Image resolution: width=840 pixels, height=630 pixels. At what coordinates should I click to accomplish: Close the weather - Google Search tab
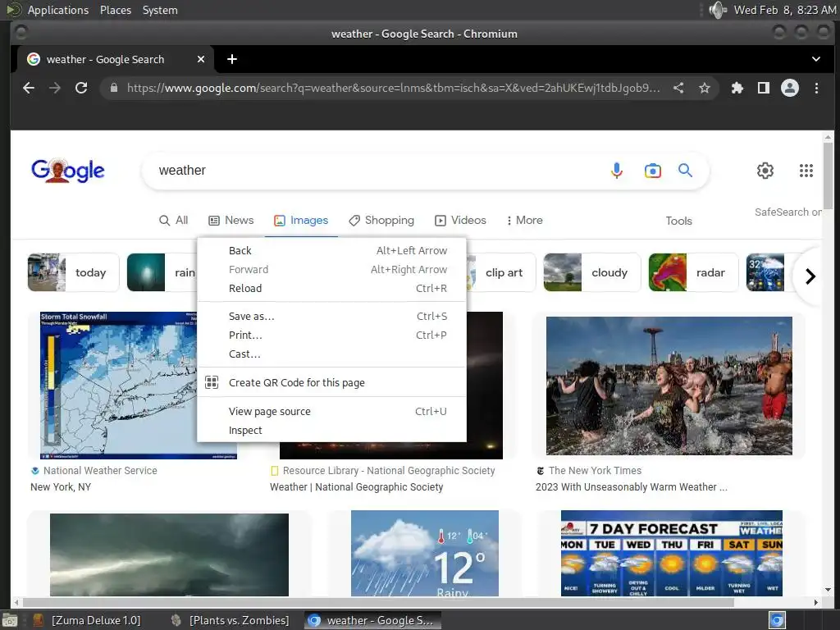pos(201,59)
